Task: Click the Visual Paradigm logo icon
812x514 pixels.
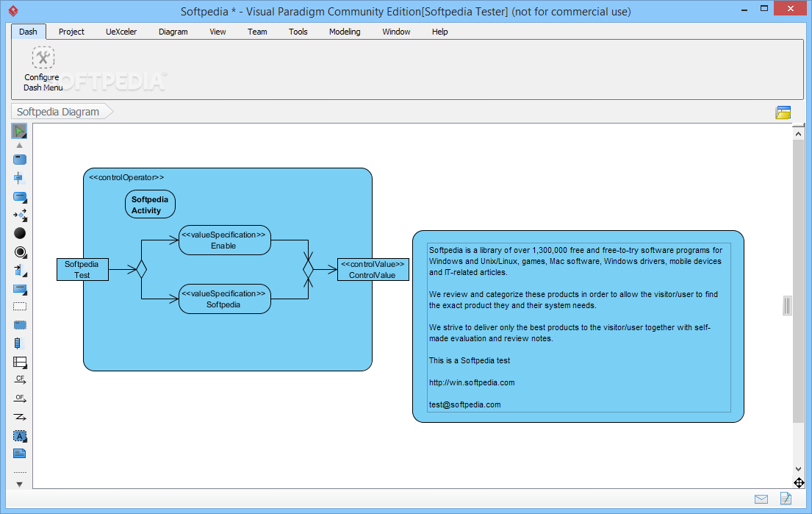Action: click(x=13, y=11)
